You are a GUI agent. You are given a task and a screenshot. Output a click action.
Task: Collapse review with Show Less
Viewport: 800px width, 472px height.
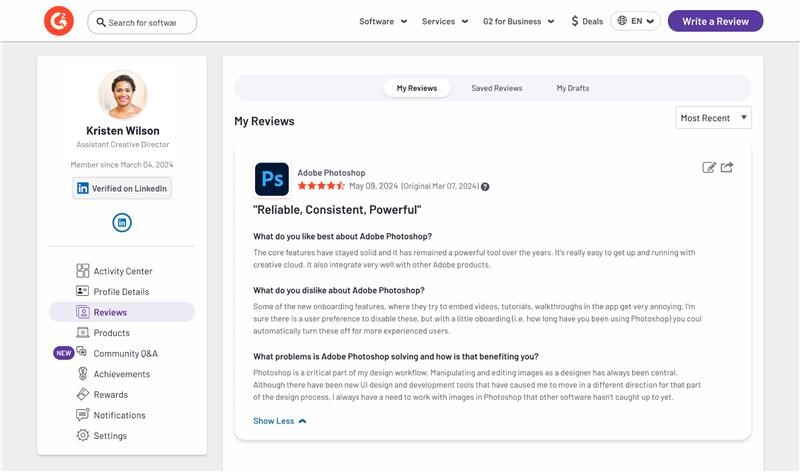(x=280, y=421)
